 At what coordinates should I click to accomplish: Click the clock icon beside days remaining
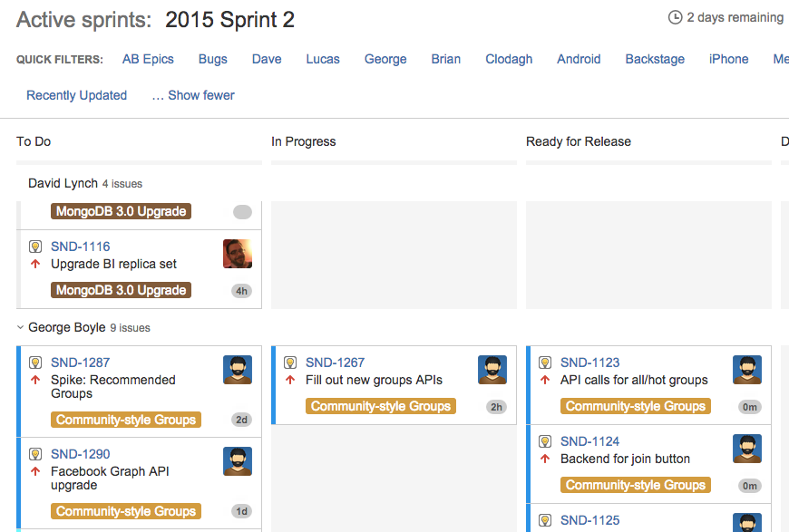click(x=675, y=17)
